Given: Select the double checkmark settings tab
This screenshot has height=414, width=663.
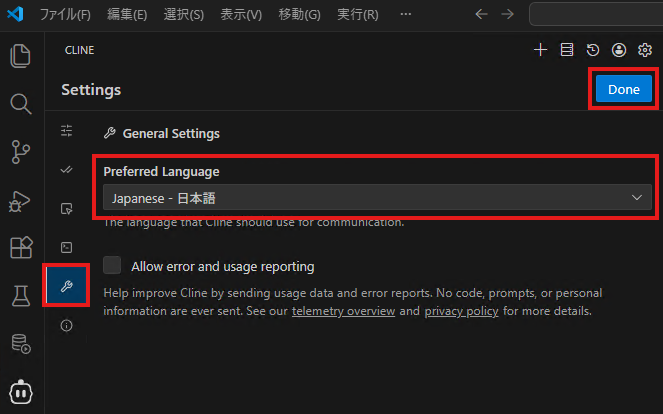Looking at the screenshot, I should tap(66, 170).
